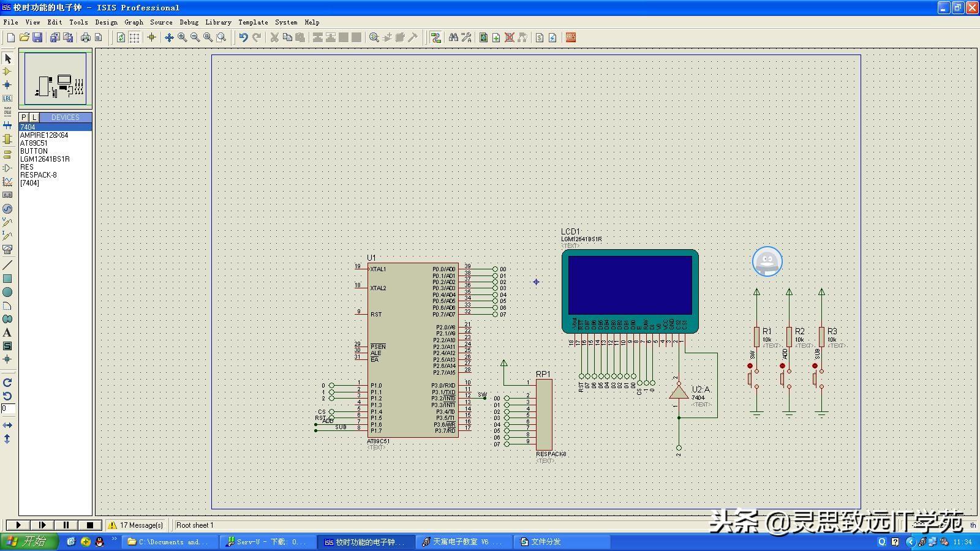Start simulation with the Play button
The image size is (980, 551).
[x=18, y=525]
